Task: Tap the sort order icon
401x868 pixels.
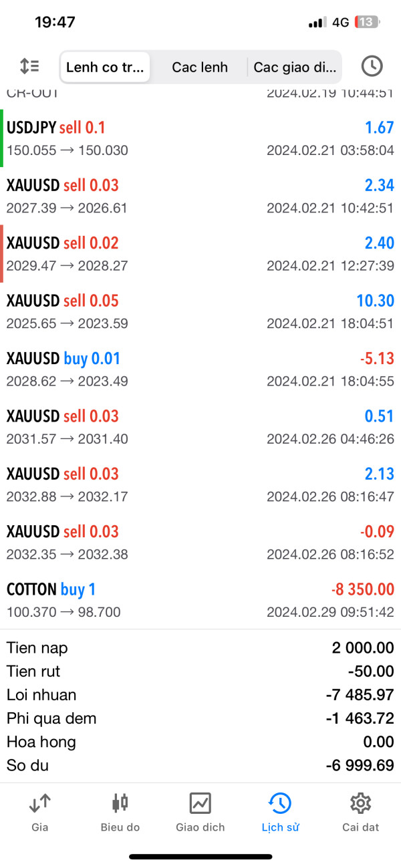Action: tap(29, 66)
